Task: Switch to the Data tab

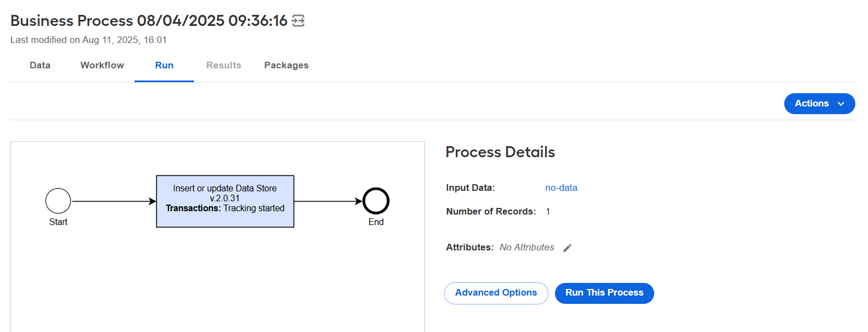Action: coord(40,65)
